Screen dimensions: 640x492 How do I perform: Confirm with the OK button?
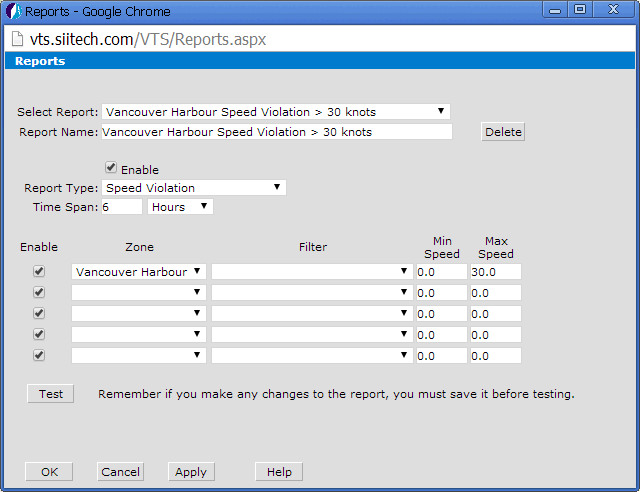pos(49,472)
